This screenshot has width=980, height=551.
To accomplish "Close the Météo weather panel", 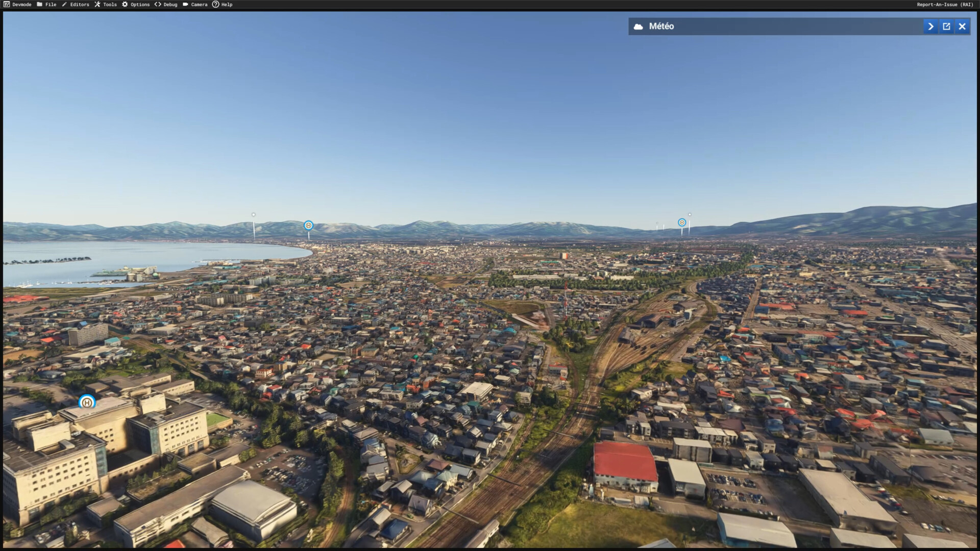I will coord(962,27).
